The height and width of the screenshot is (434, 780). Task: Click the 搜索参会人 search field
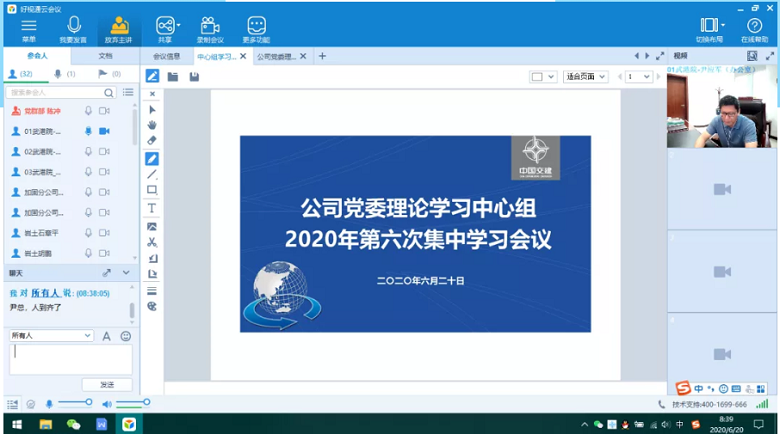(60, 92)
